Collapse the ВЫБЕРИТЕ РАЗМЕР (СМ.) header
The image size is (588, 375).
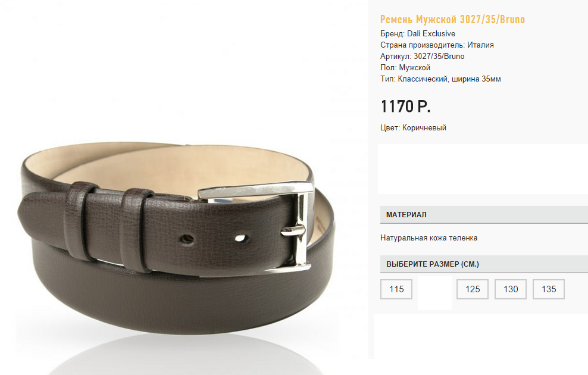484,264
